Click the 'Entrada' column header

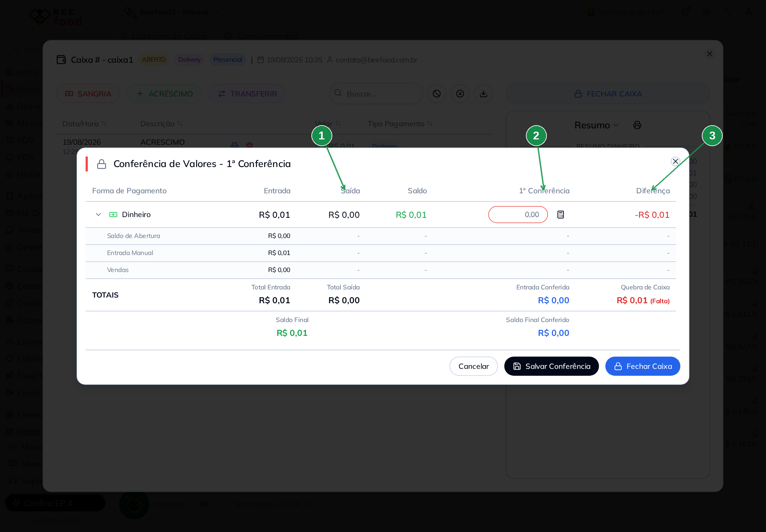point(277,191)
